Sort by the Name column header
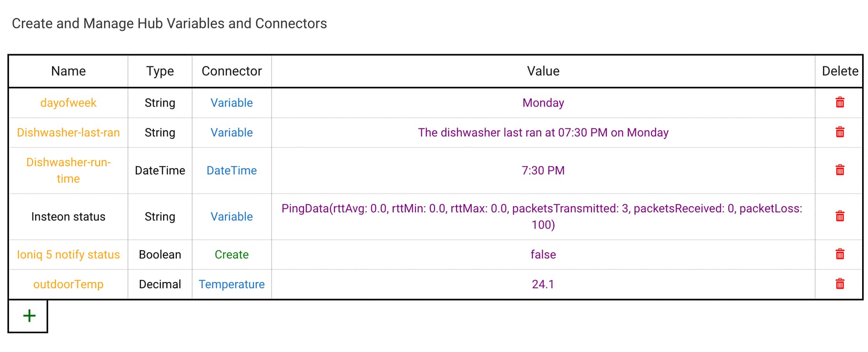The width and height of the screenshot is (868, 352). pos(68,71)
